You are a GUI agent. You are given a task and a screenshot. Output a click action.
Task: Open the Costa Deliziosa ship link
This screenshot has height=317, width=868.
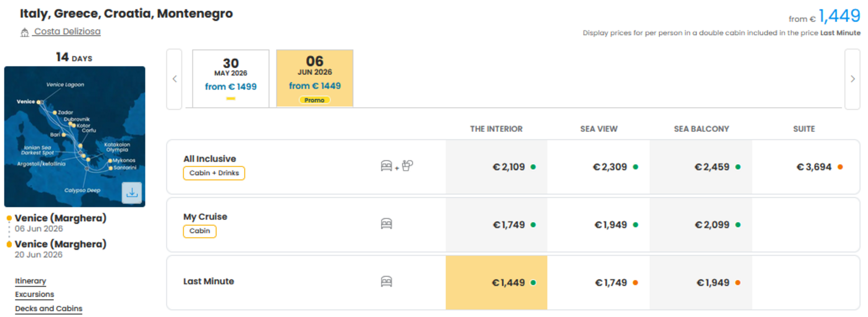click(67, 31)
